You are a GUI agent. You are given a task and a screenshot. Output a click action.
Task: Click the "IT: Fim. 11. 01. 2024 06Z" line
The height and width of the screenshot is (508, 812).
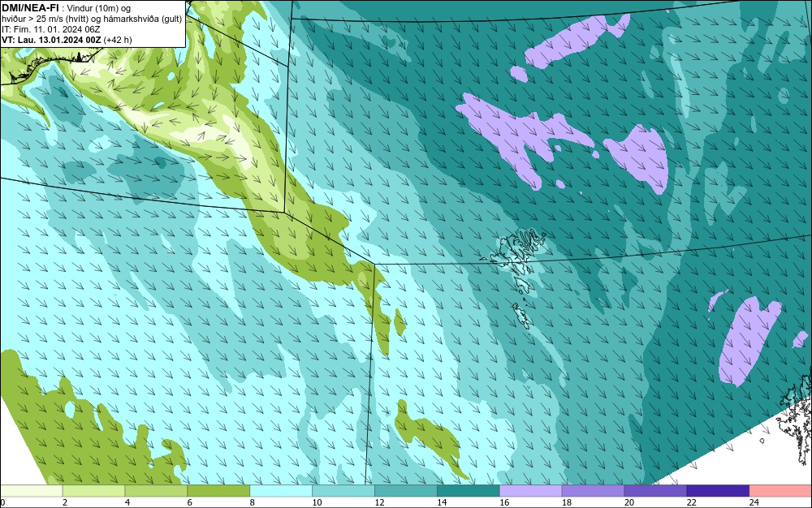50,29
